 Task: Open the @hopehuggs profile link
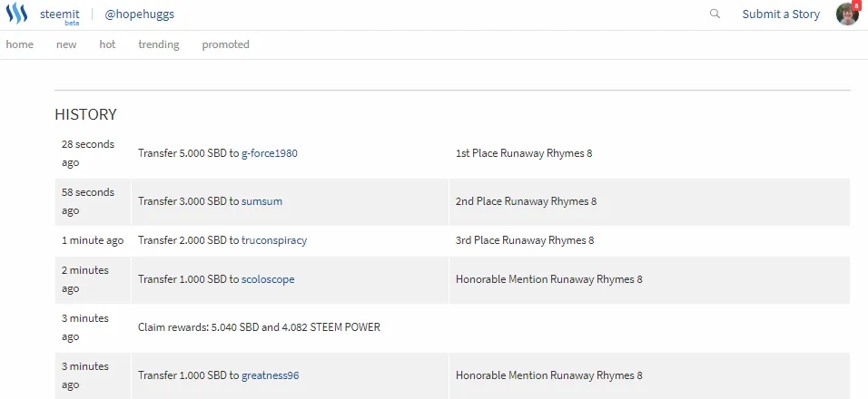pyautogui.click(x=140, y=15)
